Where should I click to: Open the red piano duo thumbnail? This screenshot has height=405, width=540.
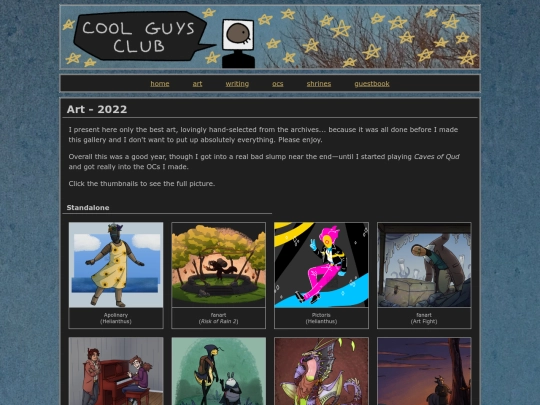[x=116, y=371]
